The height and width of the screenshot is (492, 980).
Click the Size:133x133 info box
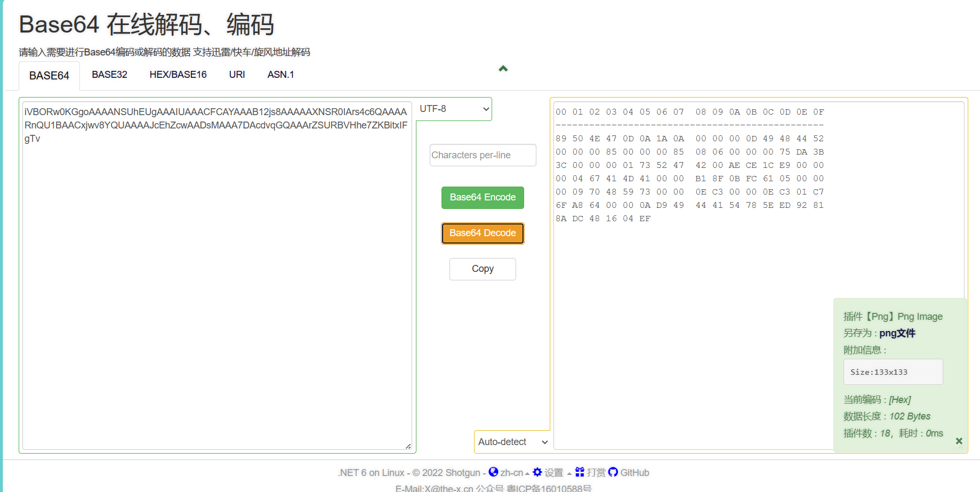(x=893, y=372)
